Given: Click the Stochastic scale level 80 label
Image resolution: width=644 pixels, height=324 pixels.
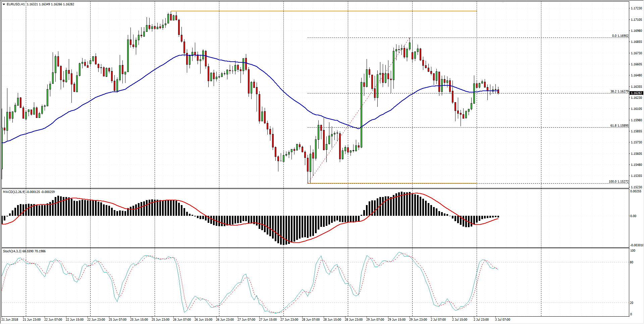Looking at the screenshot, I should click(632, 262).
